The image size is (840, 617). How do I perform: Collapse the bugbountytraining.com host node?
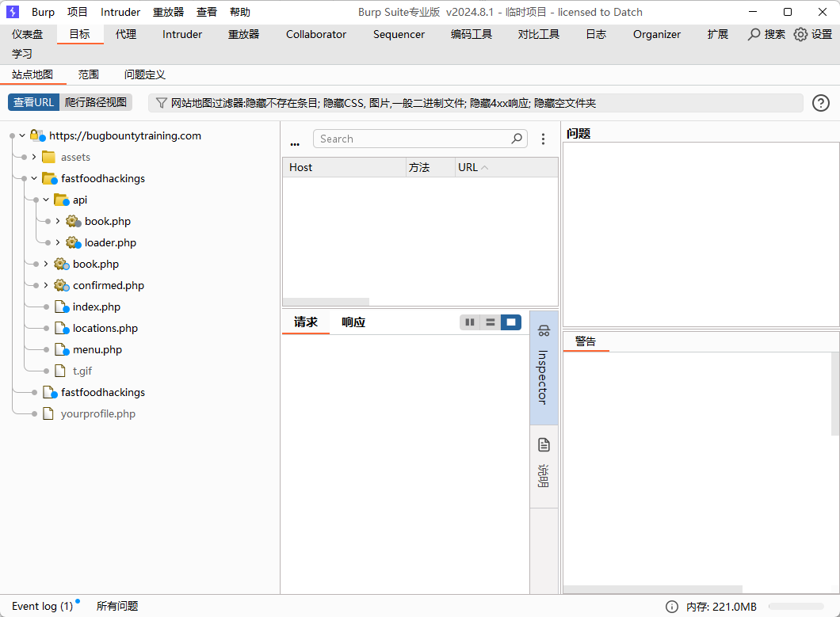point(22,135)
